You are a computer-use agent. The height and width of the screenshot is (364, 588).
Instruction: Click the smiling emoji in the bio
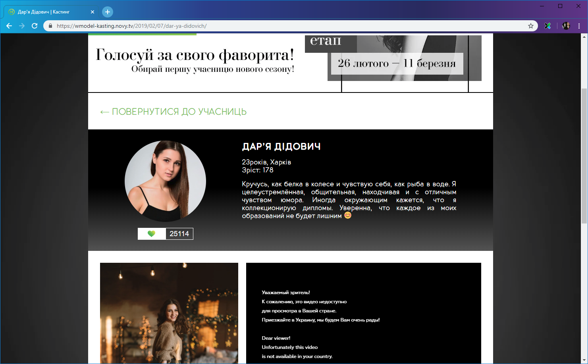[x=348, y=216]
